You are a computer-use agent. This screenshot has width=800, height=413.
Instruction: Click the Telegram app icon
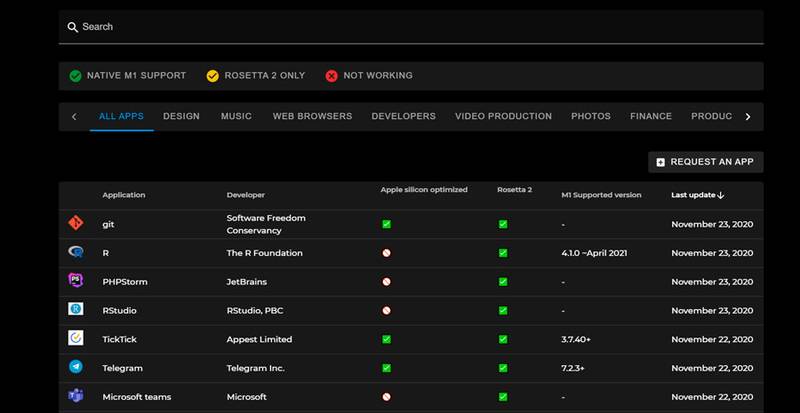76,367
